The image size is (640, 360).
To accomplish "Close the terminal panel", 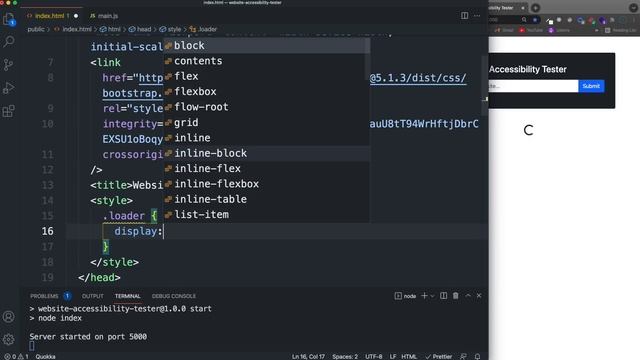I will 479,296.
